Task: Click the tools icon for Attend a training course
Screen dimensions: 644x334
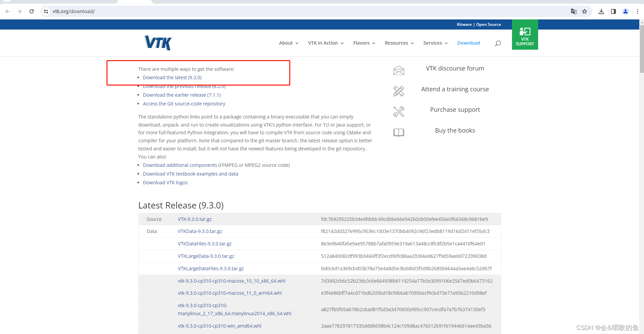Action: (x=398, y=91)
